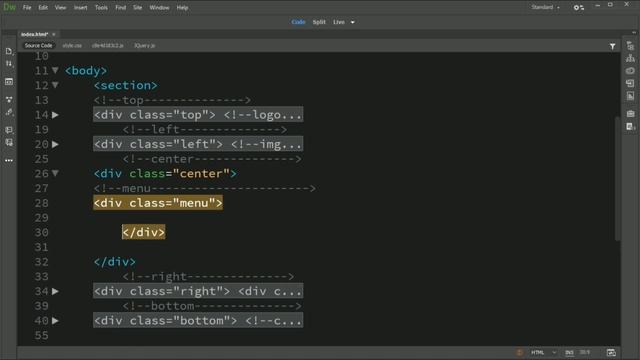
Task: Click linting error status icon in status bar
Action: point(519,352)
